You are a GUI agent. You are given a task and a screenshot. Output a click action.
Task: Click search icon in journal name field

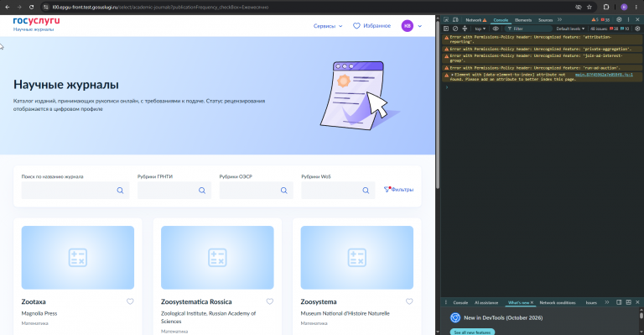pyautogui.click(x=120, y=191)
